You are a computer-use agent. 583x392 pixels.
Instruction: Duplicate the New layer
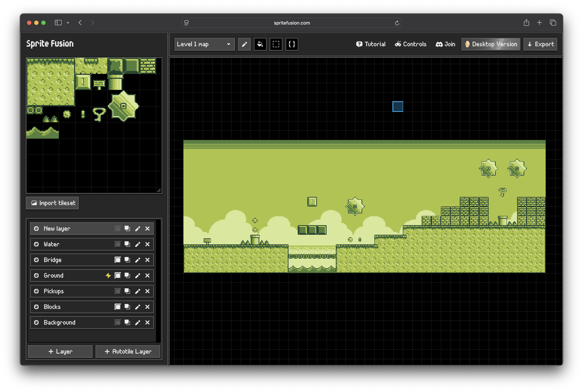coord(127,229)
